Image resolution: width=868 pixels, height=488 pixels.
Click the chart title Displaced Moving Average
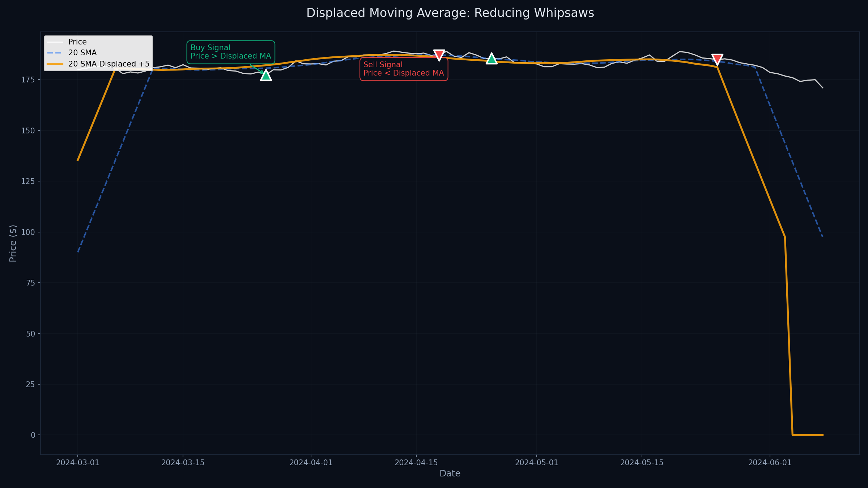[450, 12]
